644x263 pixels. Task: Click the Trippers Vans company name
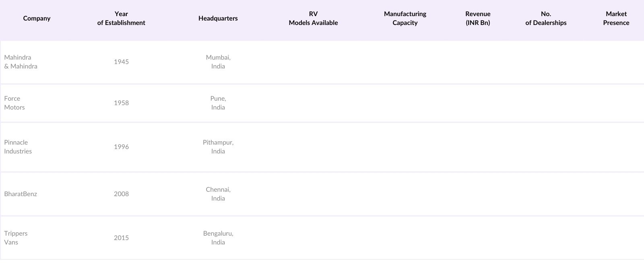click(16, 238)
